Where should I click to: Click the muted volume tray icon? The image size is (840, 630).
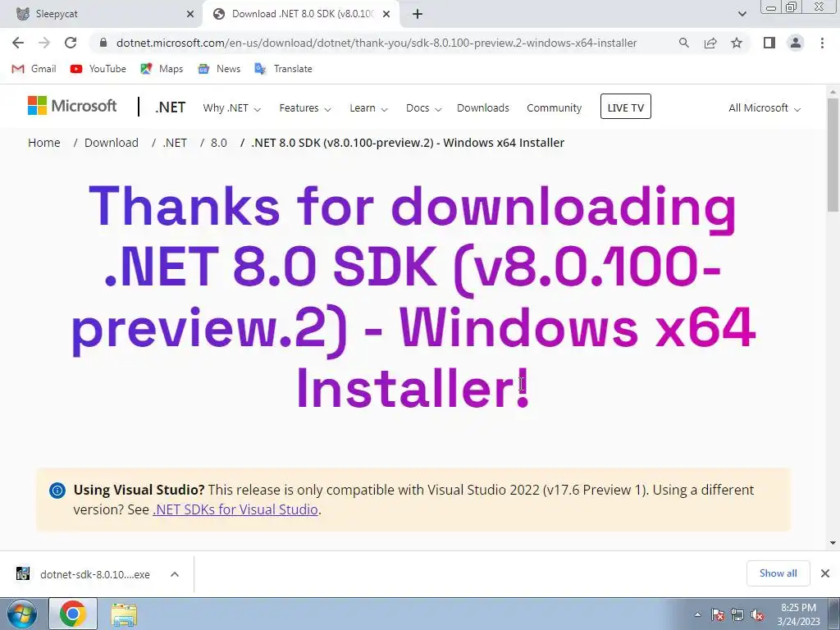pyautogui.click(x=757, y=614)
